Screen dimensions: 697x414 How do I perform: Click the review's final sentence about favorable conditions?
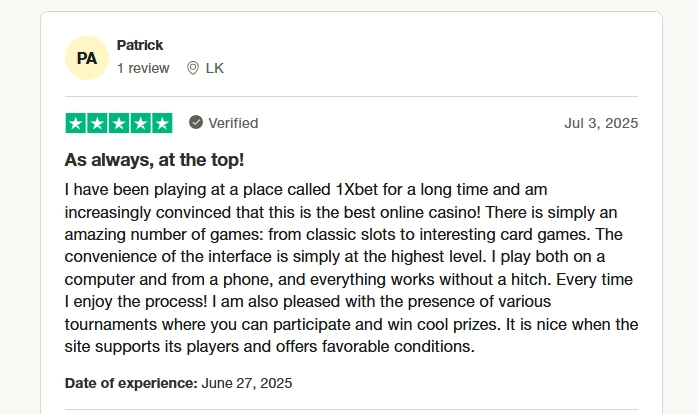click(351, 335)
